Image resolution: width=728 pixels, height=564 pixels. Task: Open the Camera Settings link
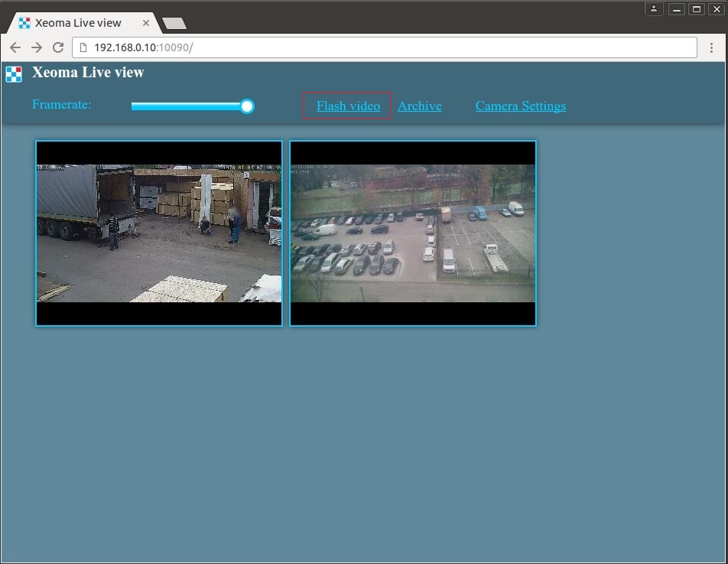coord(521,106)
